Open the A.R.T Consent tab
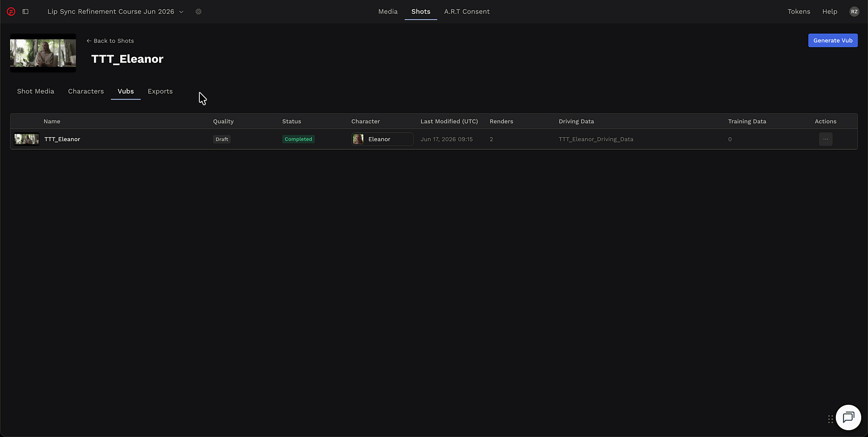The image size is (868, 437). pyautogui.click(x=467, y=12)
